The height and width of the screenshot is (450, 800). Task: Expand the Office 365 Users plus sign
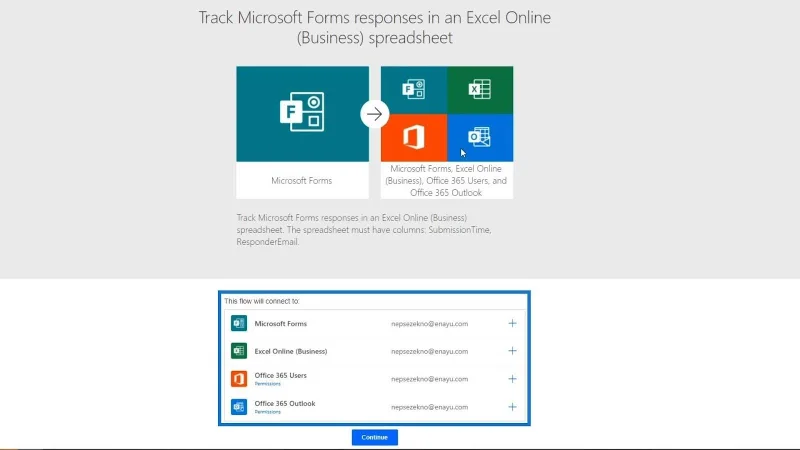[512, 379]
